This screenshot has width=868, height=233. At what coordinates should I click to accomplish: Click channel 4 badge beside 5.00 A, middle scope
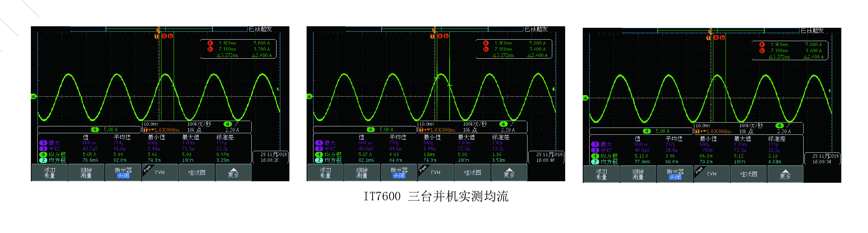coord(371,129)
